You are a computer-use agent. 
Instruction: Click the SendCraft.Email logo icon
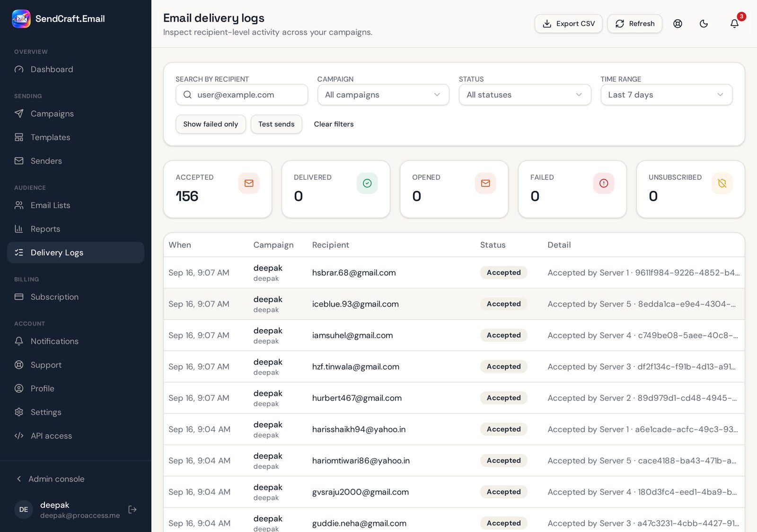(21, 19)
